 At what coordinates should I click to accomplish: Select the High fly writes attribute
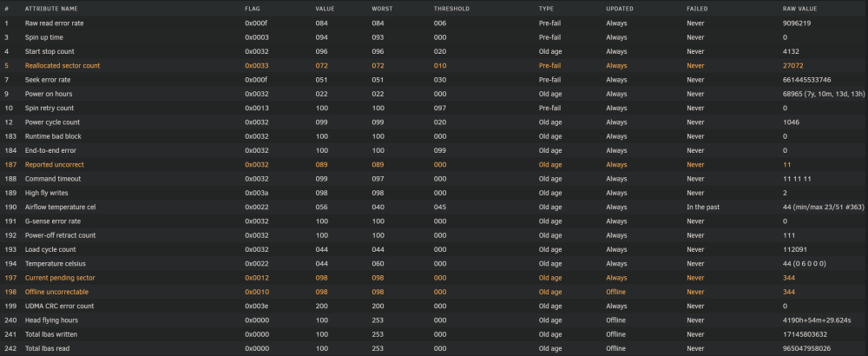(48, 193)
